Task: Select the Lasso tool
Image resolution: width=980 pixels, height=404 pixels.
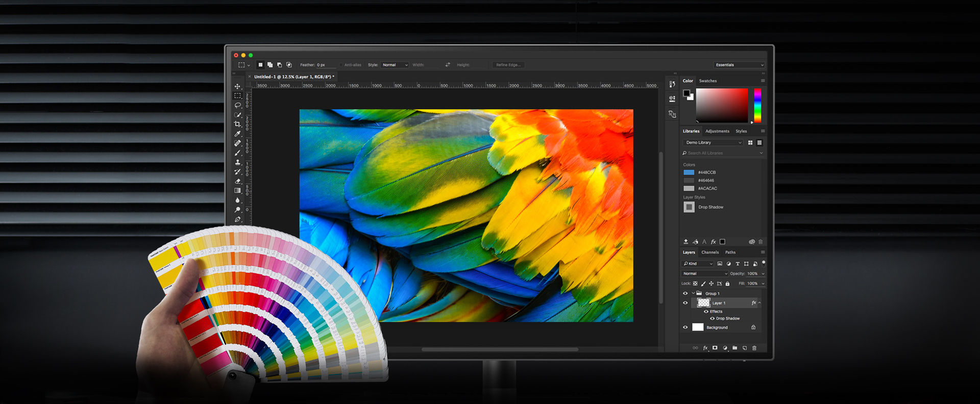Action: point(237,105)
